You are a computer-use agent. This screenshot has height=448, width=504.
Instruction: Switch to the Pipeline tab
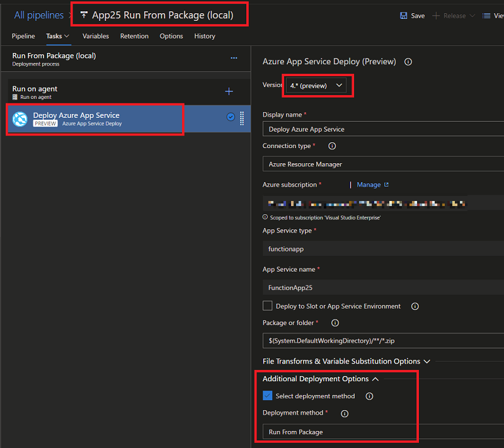[23, 37]
